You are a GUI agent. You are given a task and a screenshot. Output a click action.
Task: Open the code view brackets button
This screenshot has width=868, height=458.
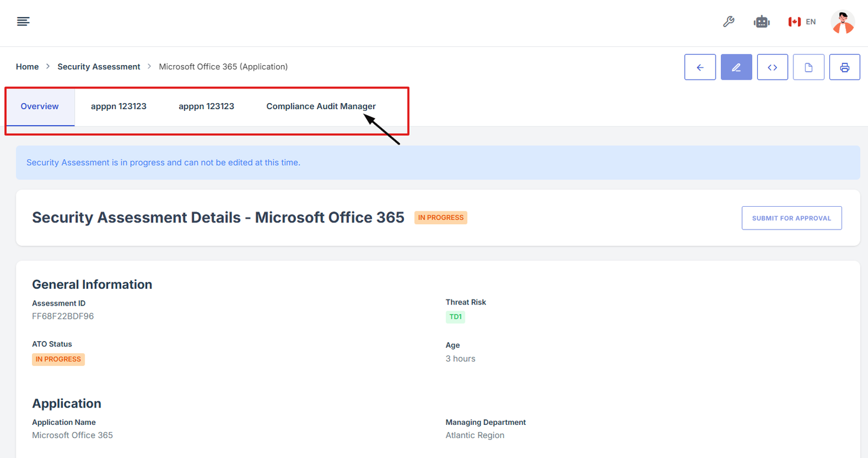tap(772, 67)
